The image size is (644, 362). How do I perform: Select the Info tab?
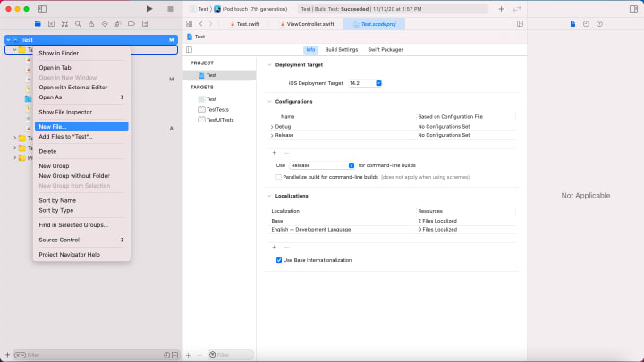pos(310,50)
